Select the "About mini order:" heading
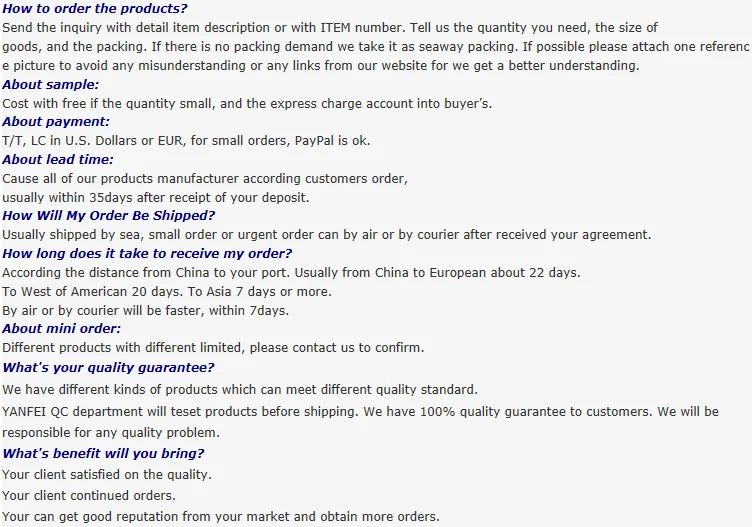This screenshot has height=527, width=752. (62, 328)
